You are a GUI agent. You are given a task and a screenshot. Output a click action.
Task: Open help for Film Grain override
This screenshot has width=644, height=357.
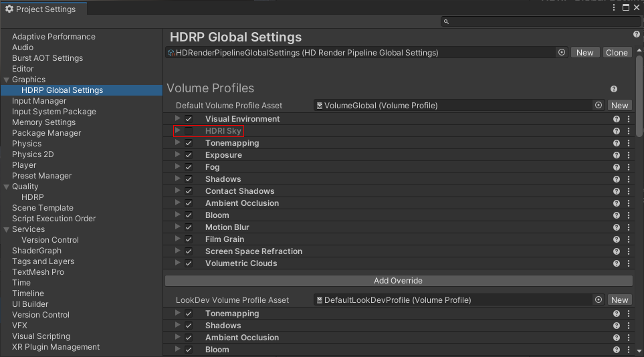tap(617, 239)
